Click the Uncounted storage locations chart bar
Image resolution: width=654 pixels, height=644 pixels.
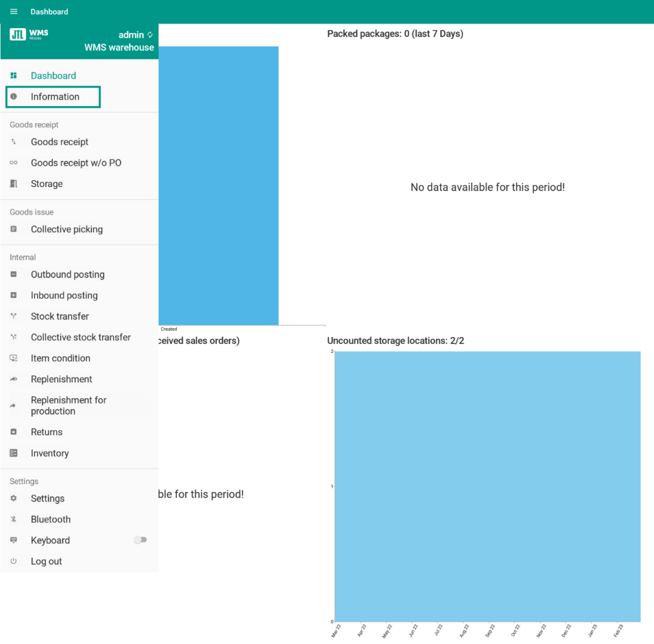coord(487,486)
